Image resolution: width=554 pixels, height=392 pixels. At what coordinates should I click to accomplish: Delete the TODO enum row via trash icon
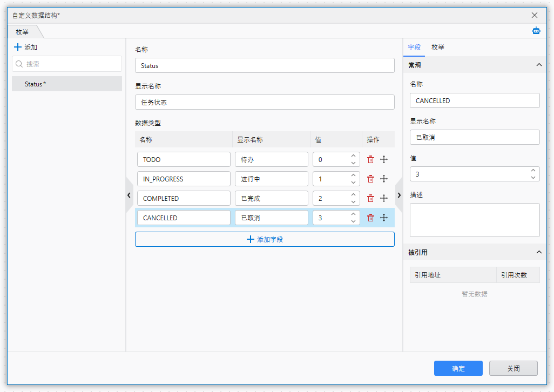point(370,159)
